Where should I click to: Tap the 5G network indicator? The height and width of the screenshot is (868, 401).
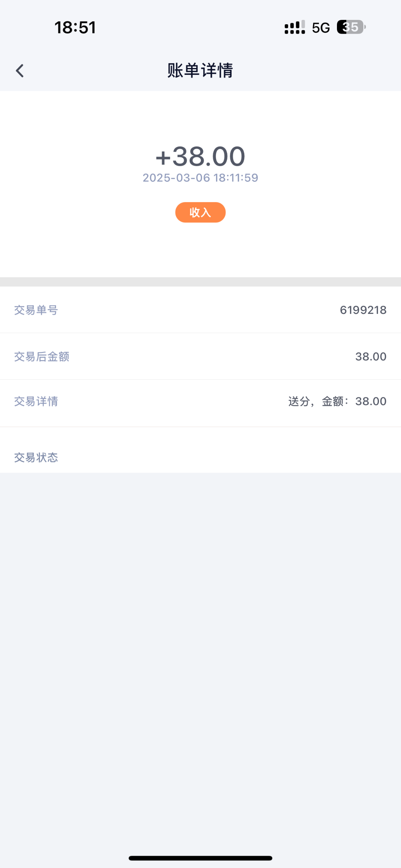[x=321, y=27]
